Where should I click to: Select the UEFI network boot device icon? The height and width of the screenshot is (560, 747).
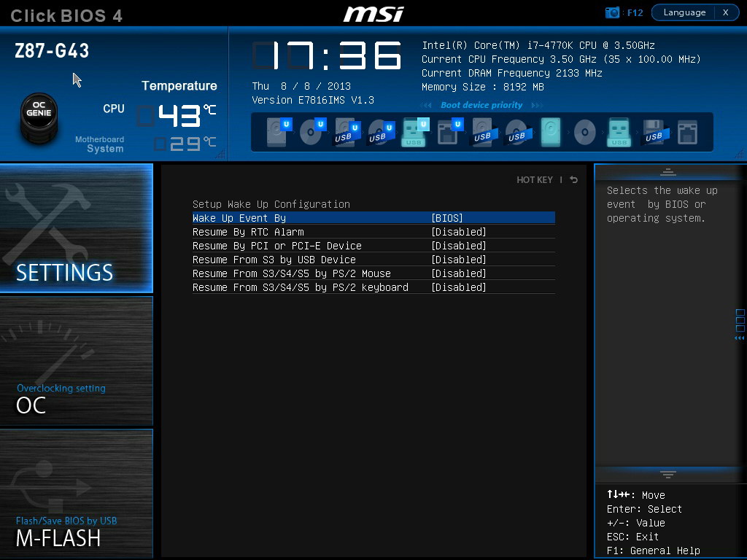click(x=449, y=132)
